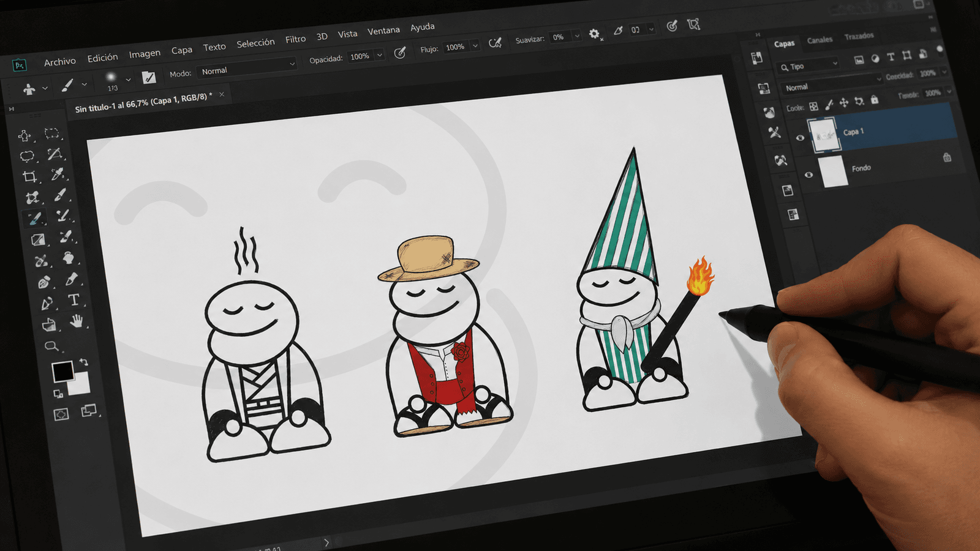The width and height of the screenshot is (980, 551).
Task: Select the Capa 1 layer thumbnail
Action: tap(823, 135)
